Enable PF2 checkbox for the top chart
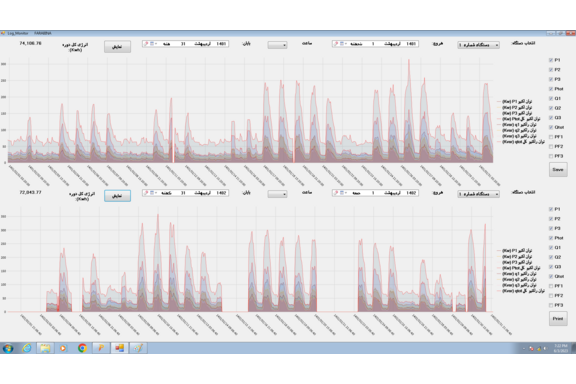The height and width of the screenshot is (384, 576). click(551, 146)
